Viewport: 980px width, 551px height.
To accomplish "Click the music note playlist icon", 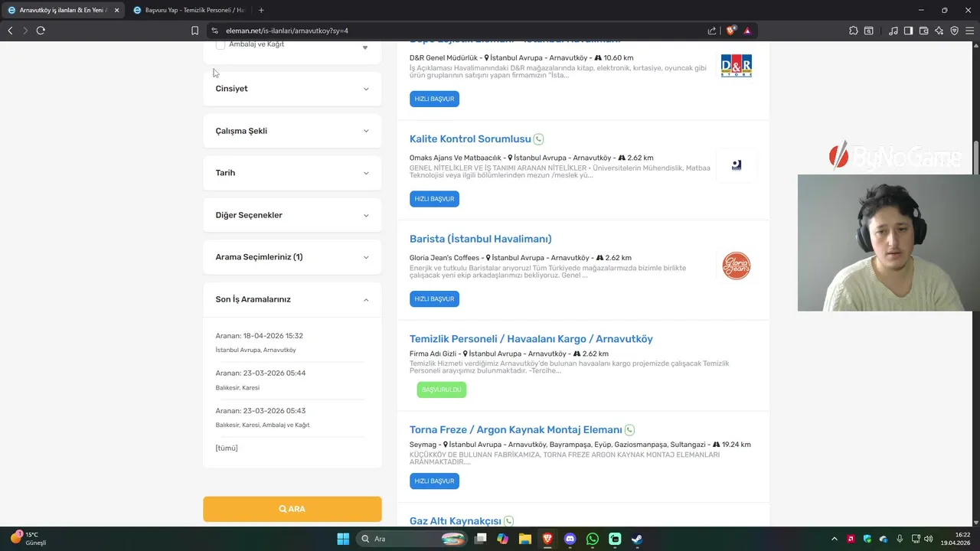I will click(893, 31).
